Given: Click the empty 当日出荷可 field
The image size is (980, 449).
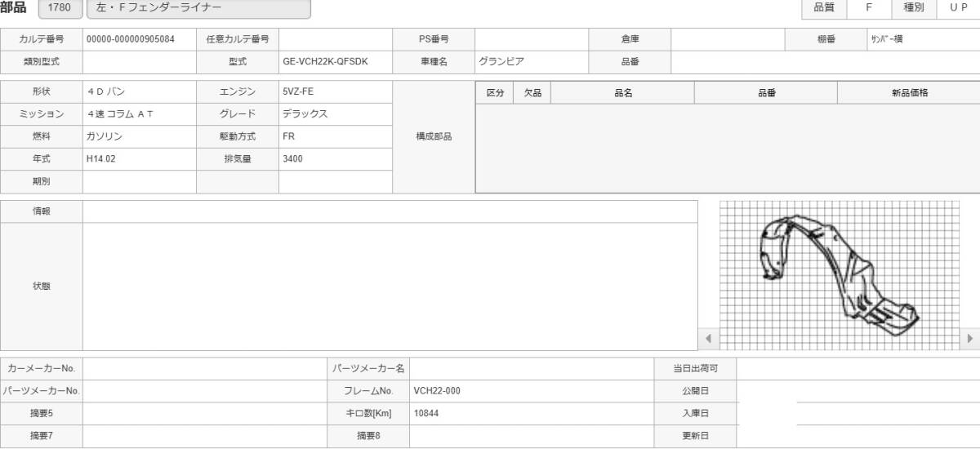Looking at the screenshot, I should coord(858,369).
